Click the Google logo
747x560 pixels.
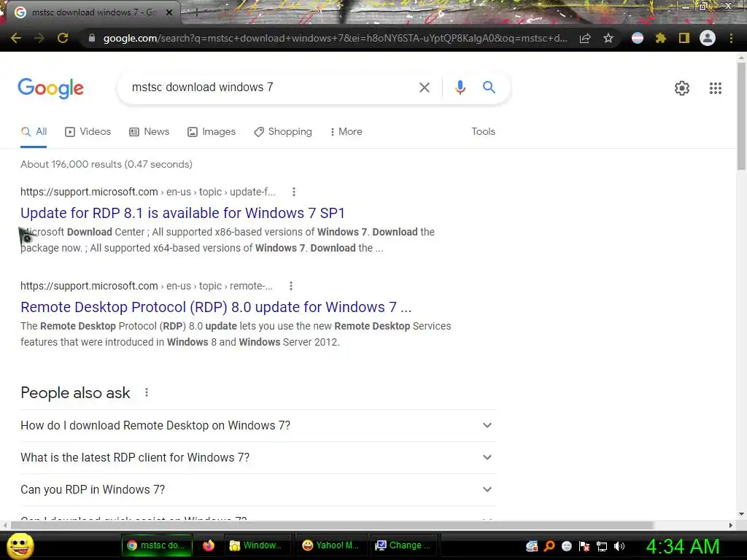tap(50, 88)
